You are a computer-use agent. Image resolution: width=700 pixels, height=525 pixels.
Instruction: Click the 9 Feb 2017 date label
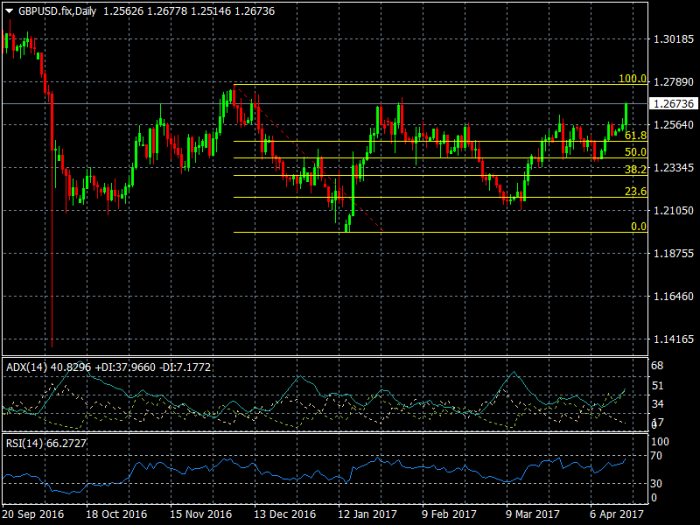click(x=449, y=514)
